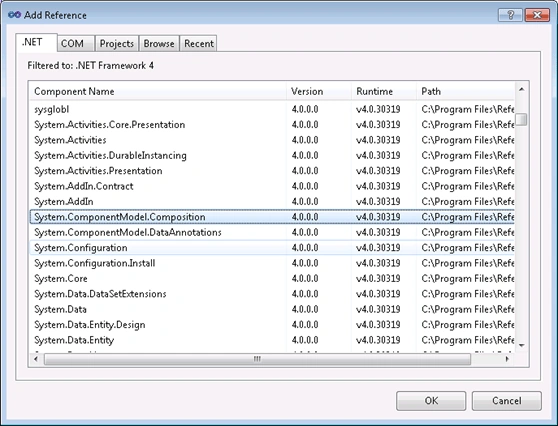Select the System.Core component row
This screenshot has width=558, height=426.
coord(272,278)
